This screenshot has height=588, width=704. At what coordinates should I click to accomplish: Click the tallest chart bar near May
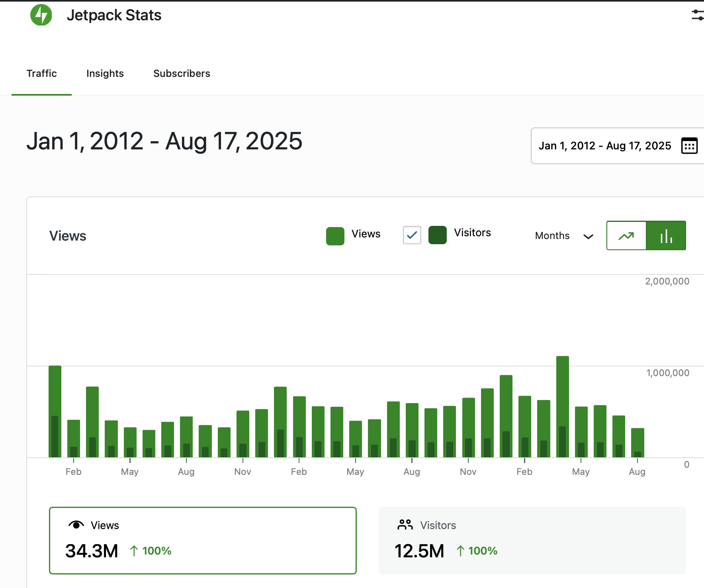tap(563, 407)
